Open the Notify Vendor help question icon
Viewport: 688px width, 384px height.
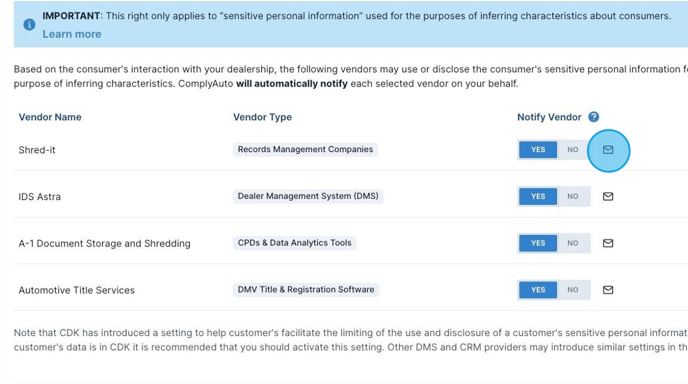click(594, 117)
